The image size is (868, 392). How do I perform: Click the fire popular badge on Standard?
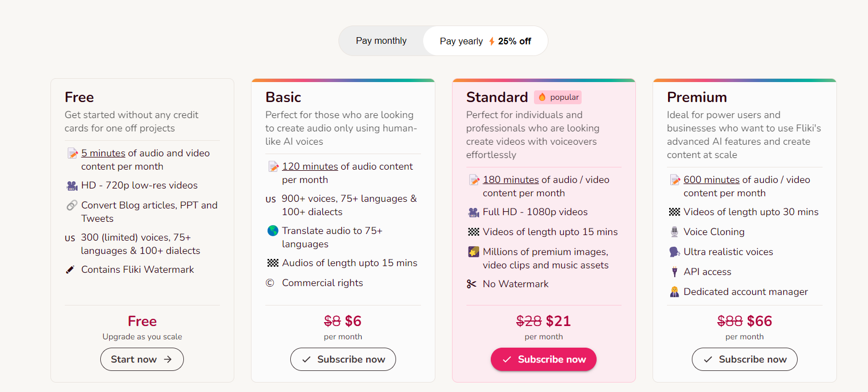coord(558,97)
